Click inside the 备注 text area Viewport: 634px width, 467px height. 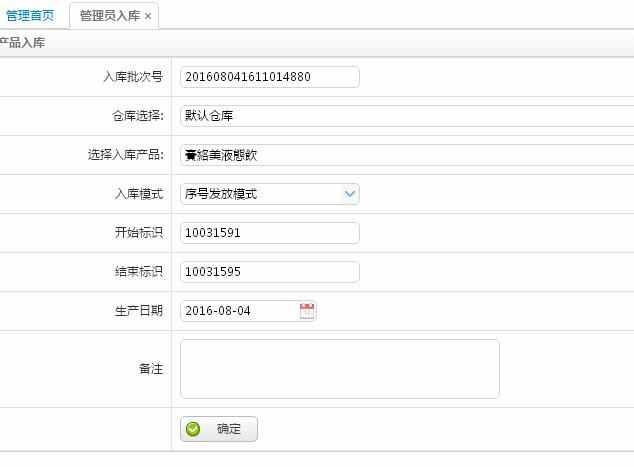[x=339, y=369]
